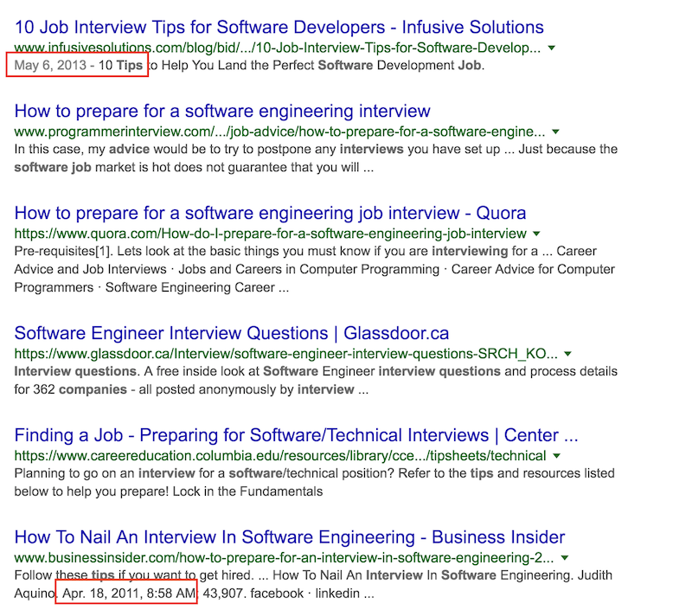Viewport: 692px width, 616px height.
Task: Expand dropdown arrow beside infusivesolutions.com URL
Action: pos(552,48)
